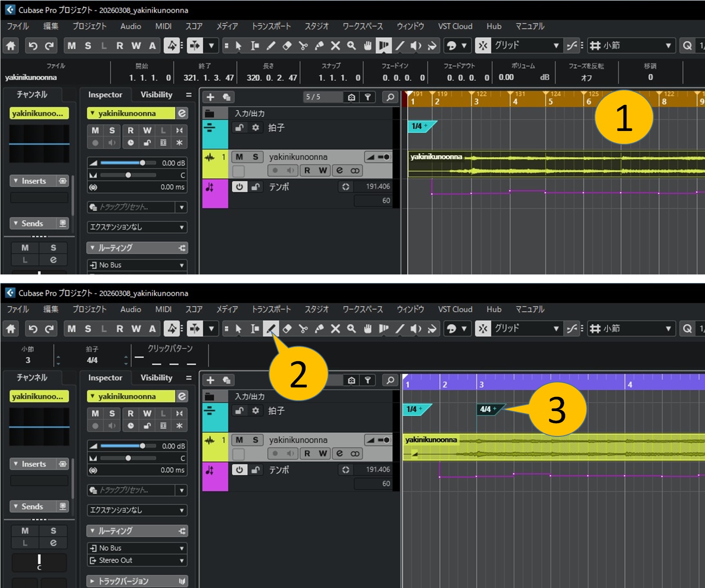
Task: Click ruler bar 4 marker in lower window
Action: tap(629, 384)
